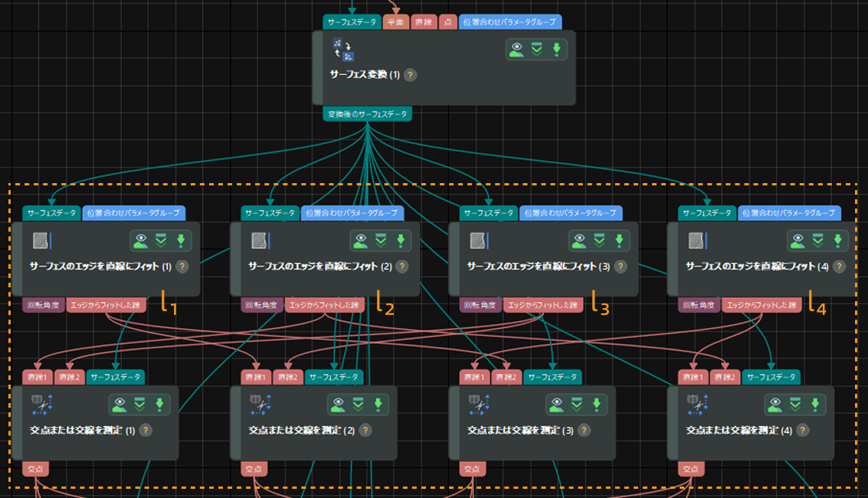Open help for 交点または交線を測定 (3)

(x=584, y=430)
